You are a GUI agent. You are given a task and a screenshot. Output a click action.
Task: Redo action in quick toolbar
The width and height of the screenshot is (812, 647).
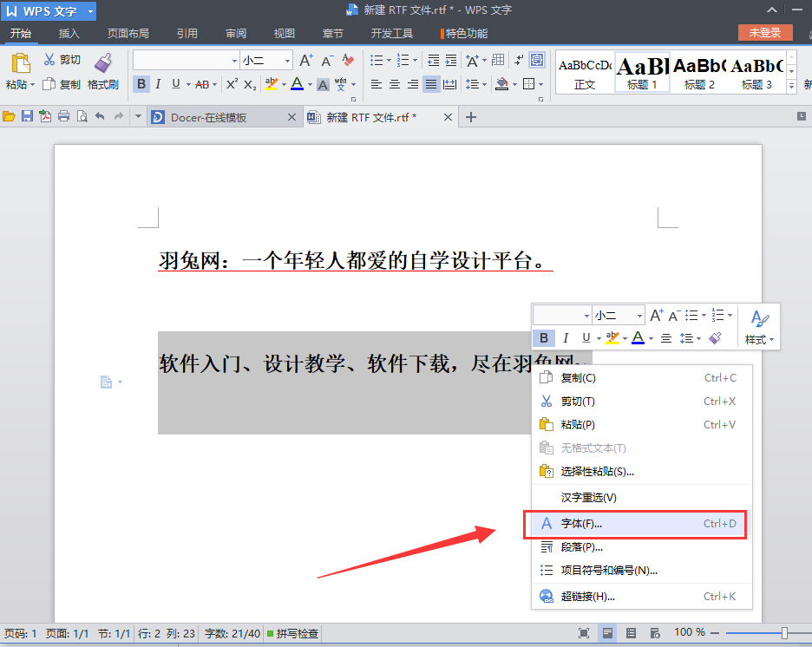click(x=119, y=116)
